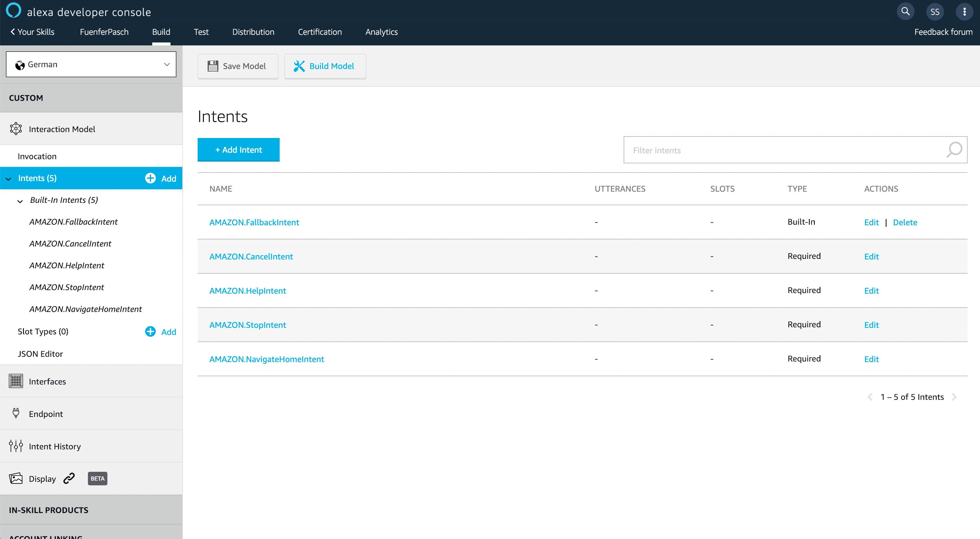This screenshot has width=980, height=539.
Task: Select AMAZON.StopIntent in sidebar tree
Action: (x=67, y=287)
